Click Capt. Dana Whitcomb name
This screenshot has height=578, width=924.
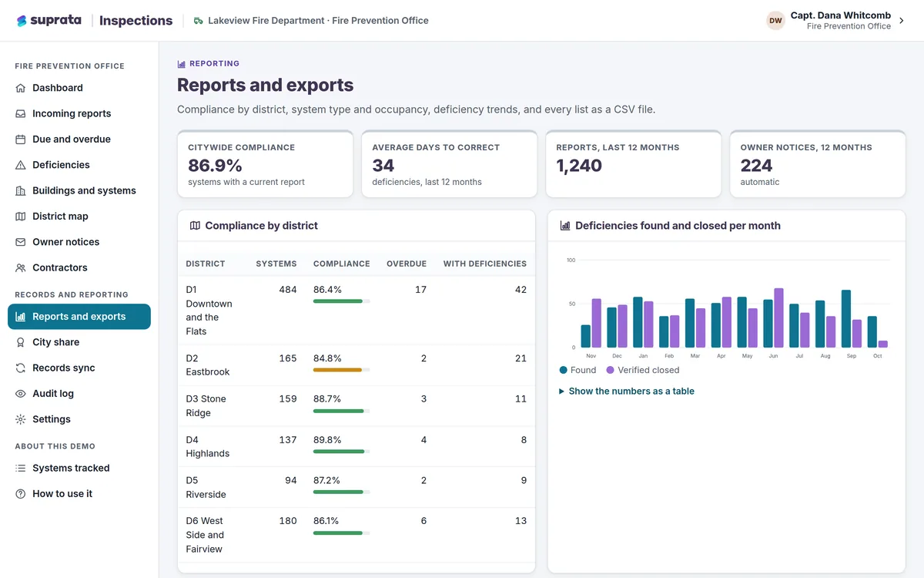841,15
